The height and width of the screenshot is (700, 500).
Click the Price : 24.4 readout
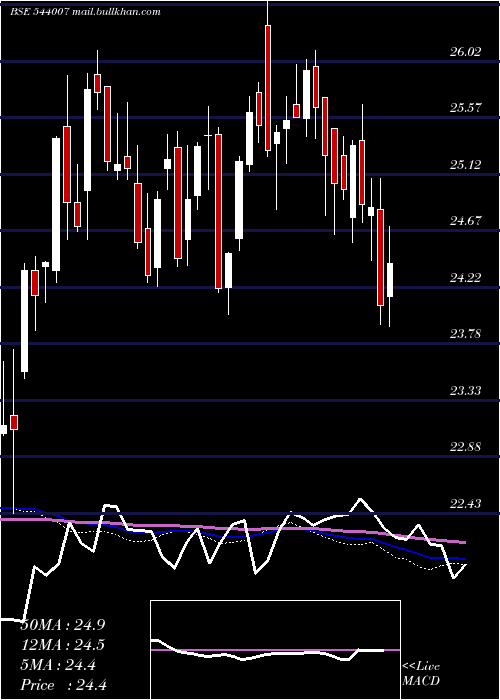(x=63, y=685)
